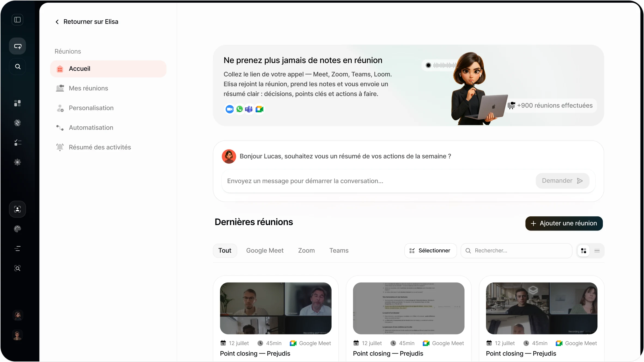Image resolution: width=644 pixels, height=362 pixels.
Task: Open Automatisation section
Action: [x=108, y=127]
